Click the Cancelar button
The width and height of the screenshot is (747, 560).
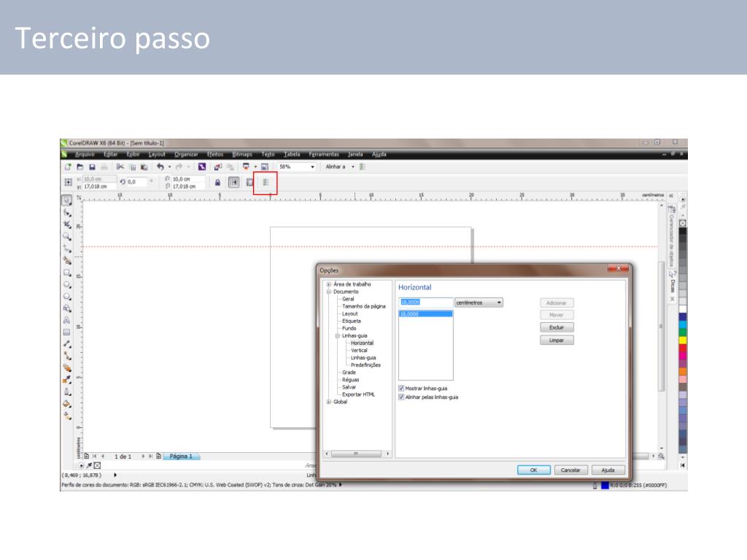click(570, 470)
